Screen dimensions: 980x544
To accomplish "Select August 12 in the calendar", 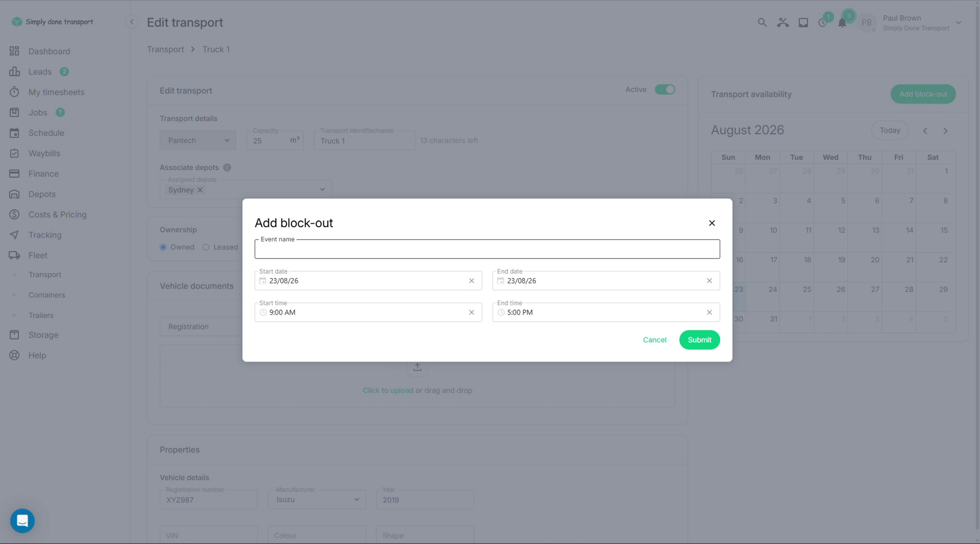I will 830,237.
